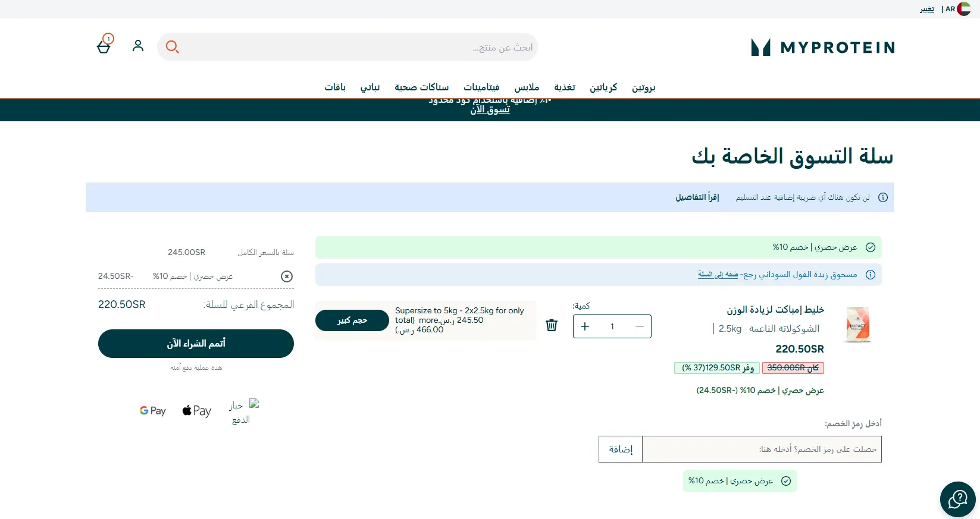Click the Google Pay logo
The height and width of the screenshot is (519, 980).
click(153, 411)
